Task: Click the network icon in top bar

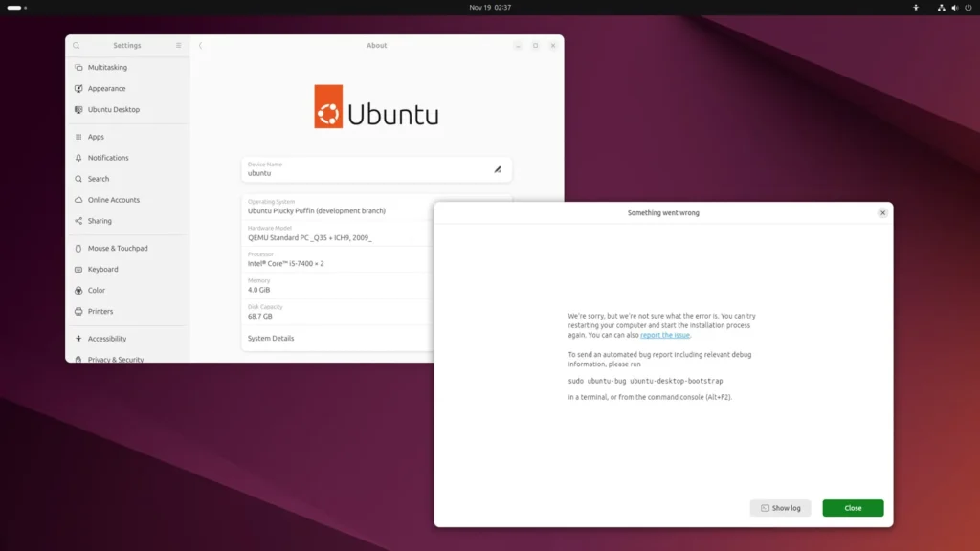Action: pyautogui.click(x=942, y=8)
